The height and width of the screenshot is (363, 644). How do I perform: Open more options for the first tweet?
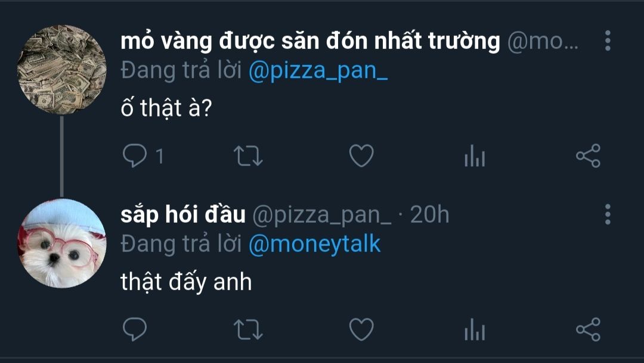(x=607, y=41)
